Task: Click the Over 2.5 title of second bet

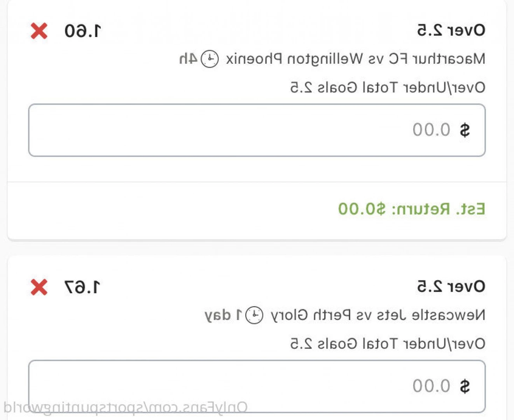Action: pyautogui.click(x=451, y=287)
